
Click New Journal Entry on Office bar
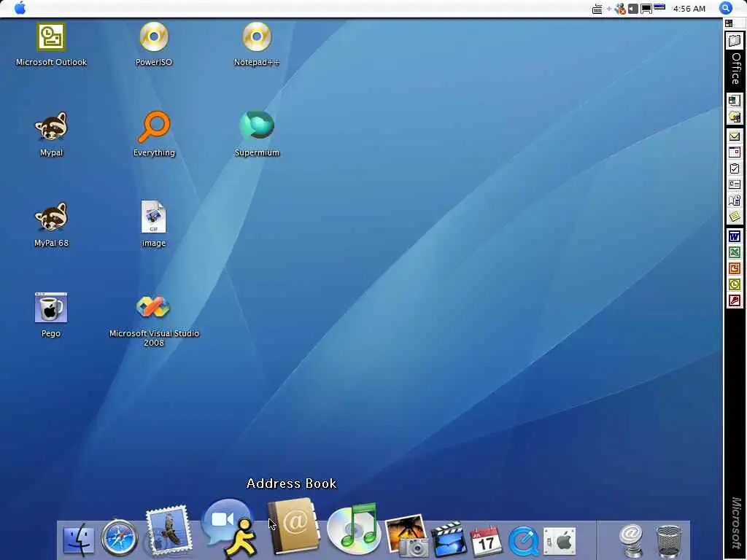(734, 201)
